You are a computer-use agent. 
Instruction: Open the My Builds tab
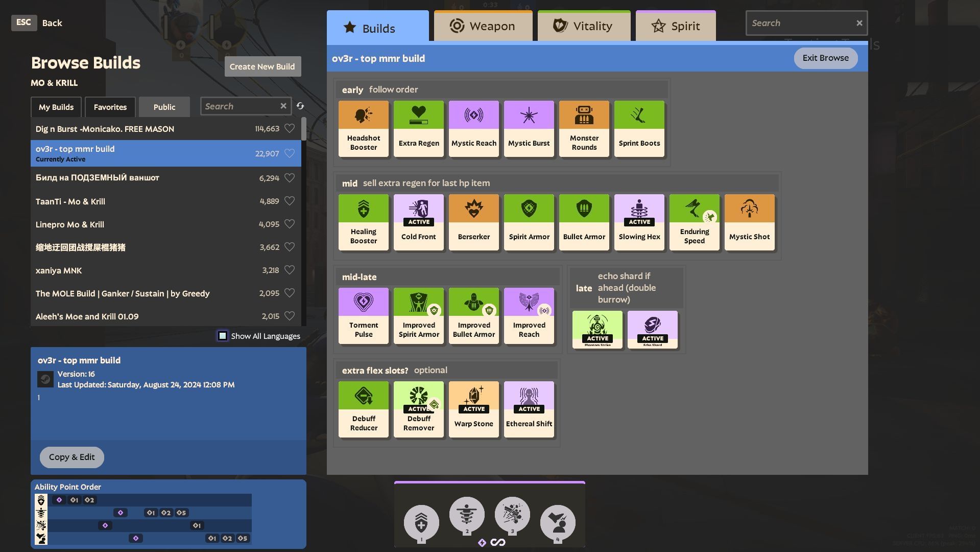point(56,107)
